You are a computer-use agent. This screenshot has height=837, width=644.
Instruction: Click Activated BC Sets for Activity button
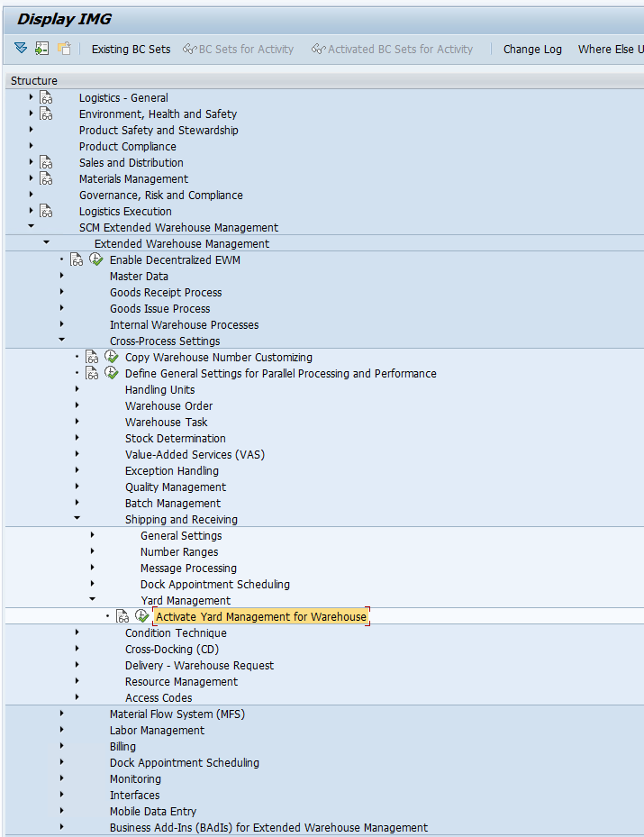point(392,50)
